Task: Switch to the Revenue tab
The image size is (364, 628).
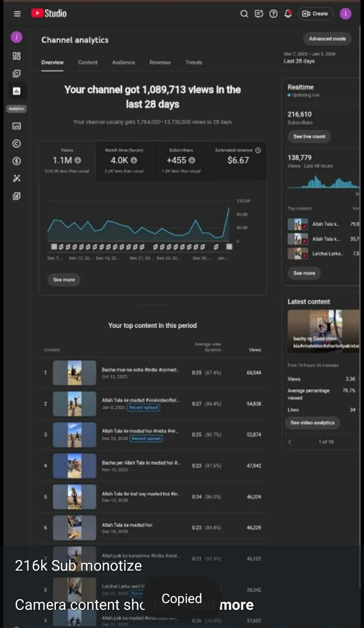Action: [160, 62]
